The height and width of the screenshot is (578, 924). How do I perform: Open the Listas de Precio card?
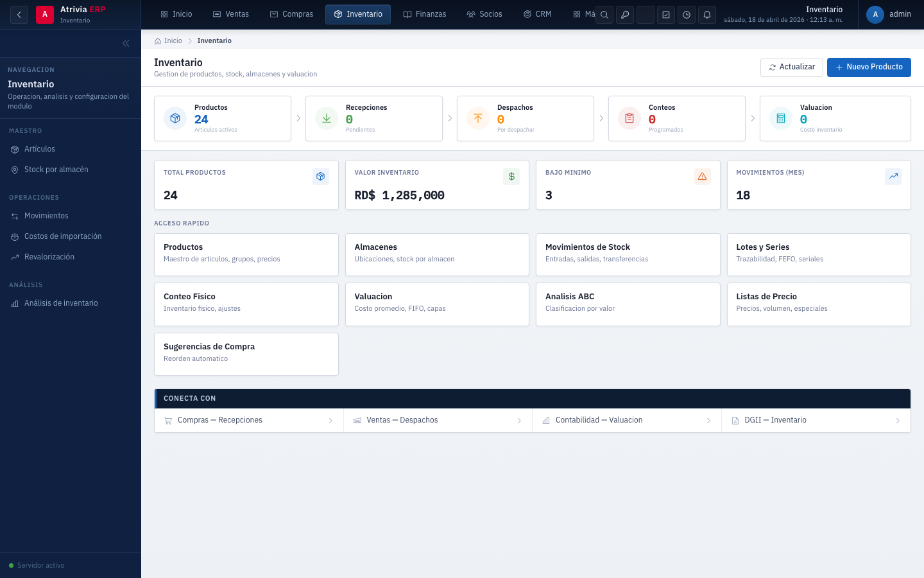tap(819, 304)
